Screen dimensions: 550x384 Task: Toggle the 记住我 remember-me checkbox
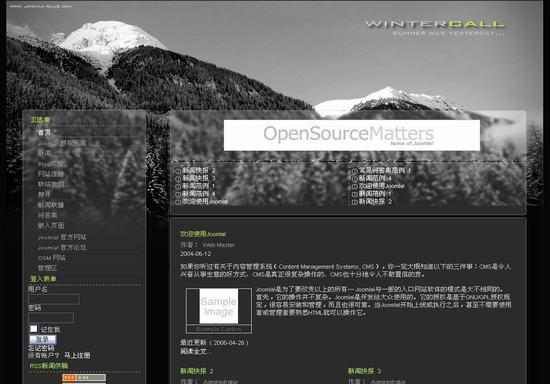(33, 329)
